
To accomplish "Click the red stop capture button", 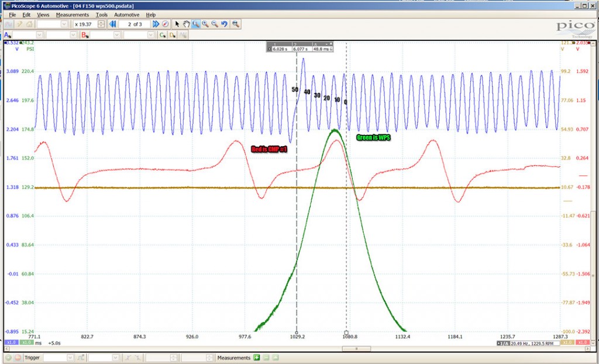I will (x=18, y=358).
